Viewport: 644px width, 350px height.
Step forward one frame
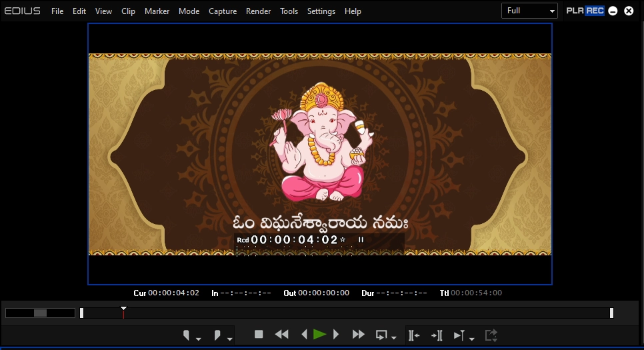[x=336, y=335]
